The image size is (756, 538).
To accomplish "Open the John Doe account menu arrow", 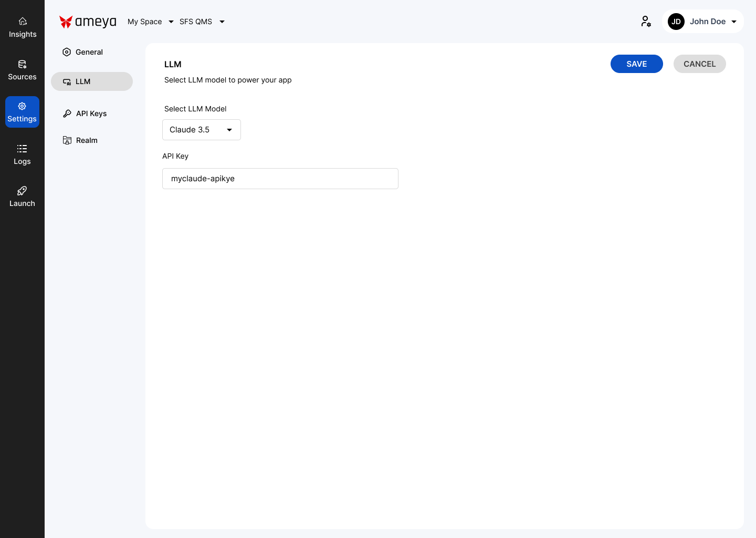I will (x=734, y=22).
